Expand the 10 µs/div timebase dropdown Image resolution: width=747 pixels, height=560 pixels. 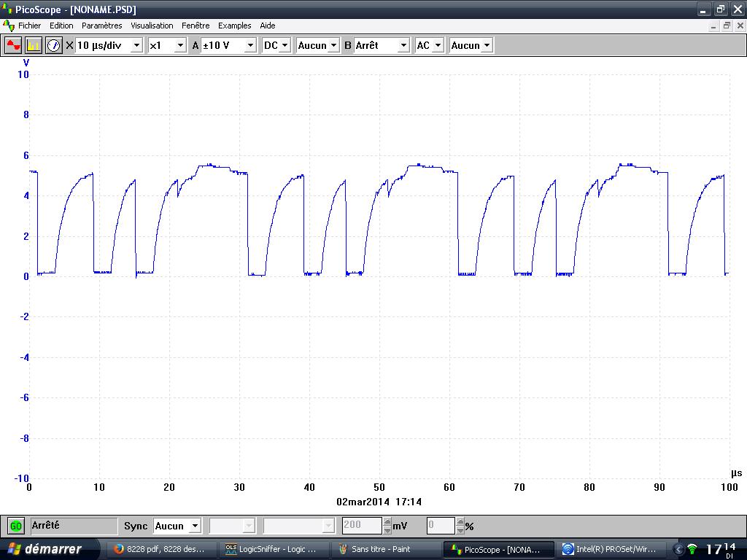[136, 46]
